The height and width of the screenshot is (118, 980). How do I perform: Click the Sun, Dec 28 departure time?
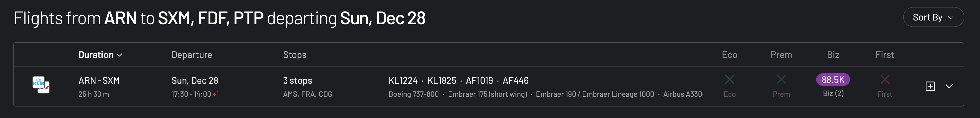[195, 80]
